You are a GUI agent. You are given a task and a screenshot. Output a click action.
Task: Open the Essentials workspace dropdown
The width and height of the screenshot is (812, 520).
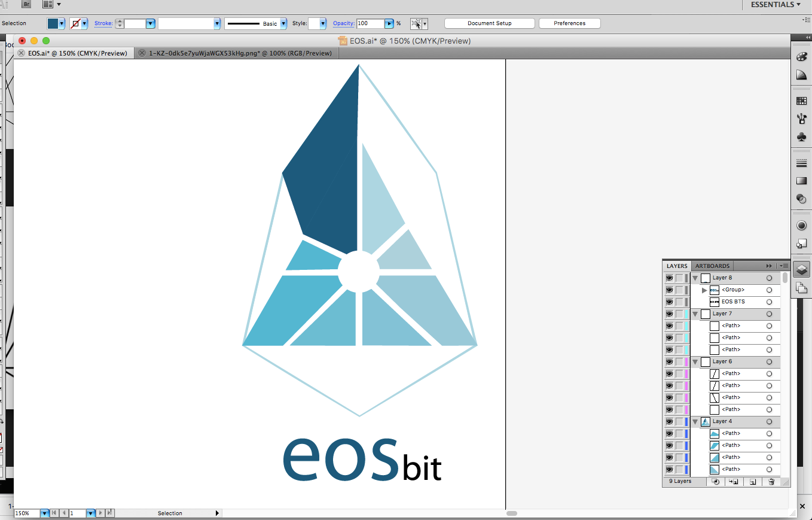pos(776,5)
